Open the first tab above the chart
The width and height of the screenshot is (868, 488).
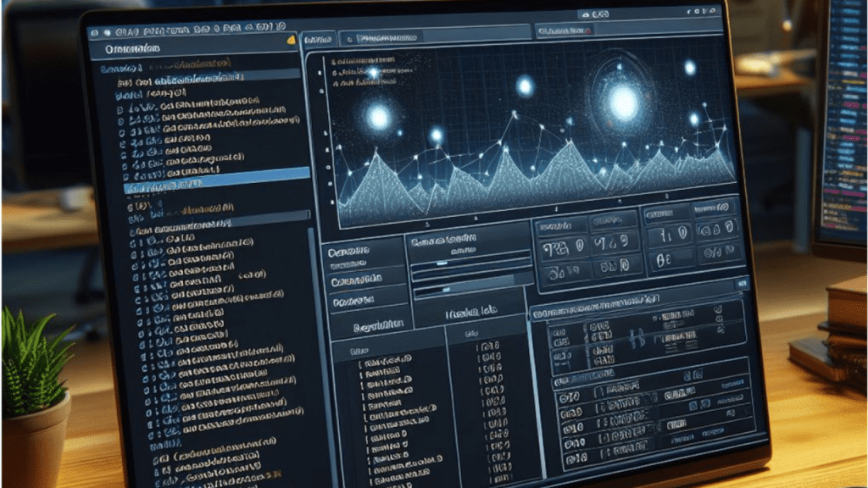pos(316,40)
